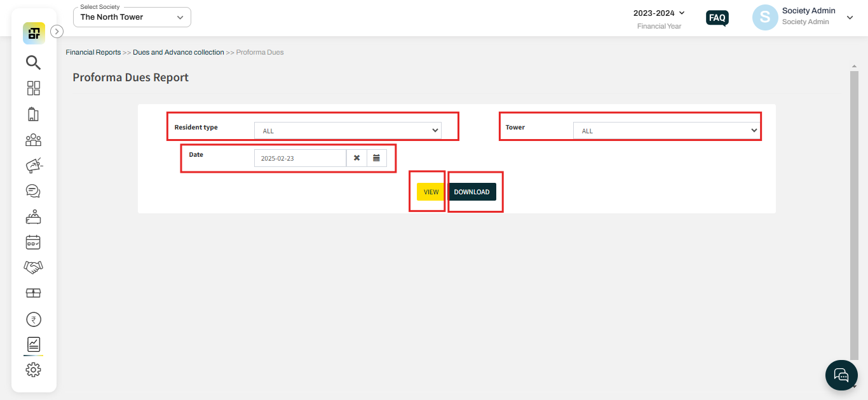Open the rupee accounts icon

(33, 319)
